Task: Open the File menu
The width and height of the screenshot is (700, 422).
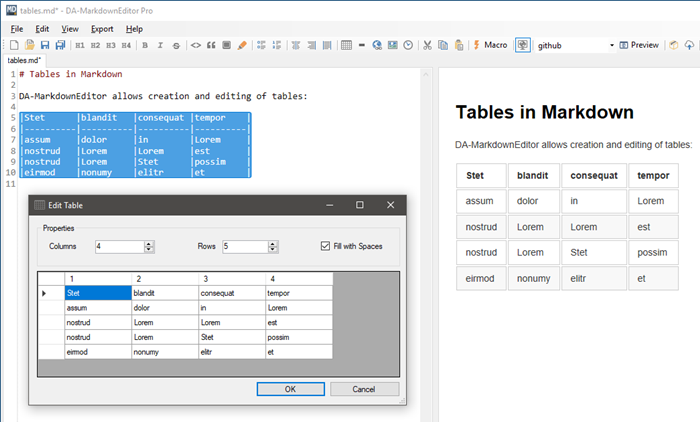Action: (x=17, y=29)
